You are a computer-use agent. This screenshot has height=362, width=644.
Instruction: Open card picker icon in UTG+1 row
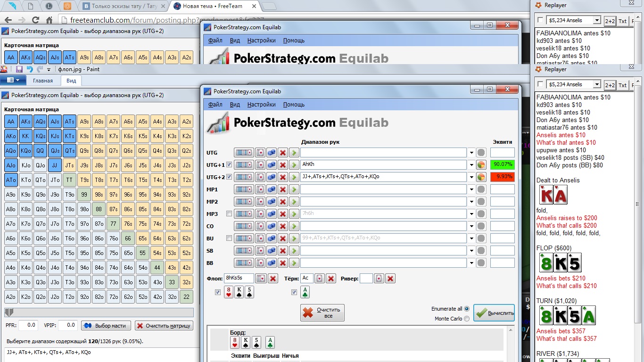click(x=260, y=165)
